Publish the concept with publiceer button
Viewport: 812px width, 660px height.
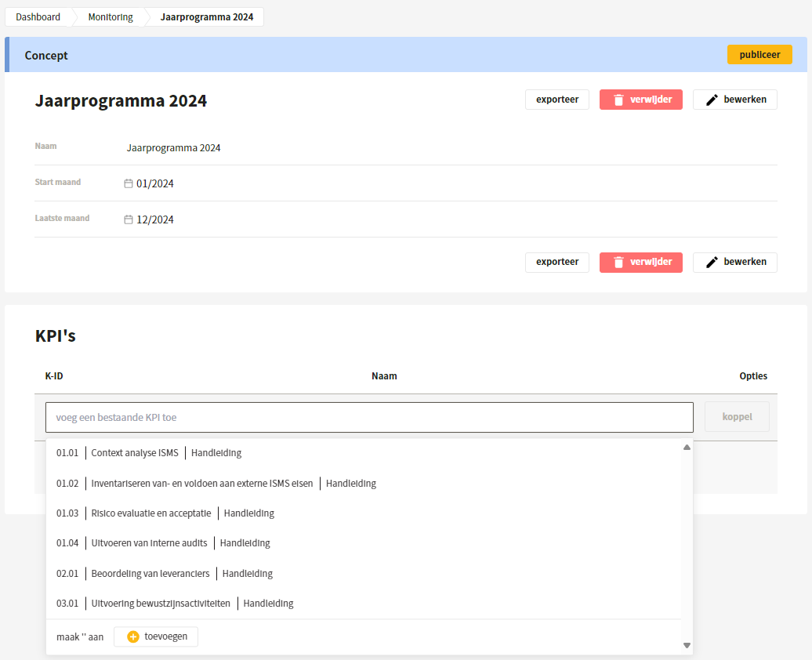click(759, 54)
